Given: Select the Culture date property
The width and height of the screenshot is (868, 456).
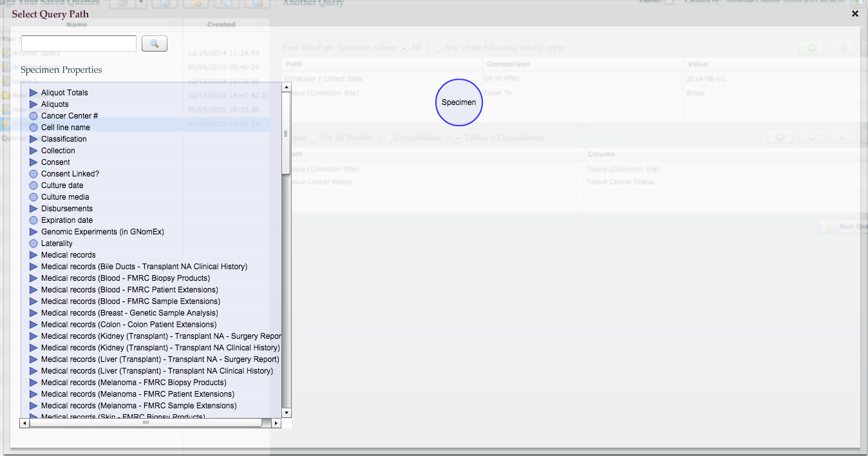Looking at the screenshot, I should click(x=62, y=185).
